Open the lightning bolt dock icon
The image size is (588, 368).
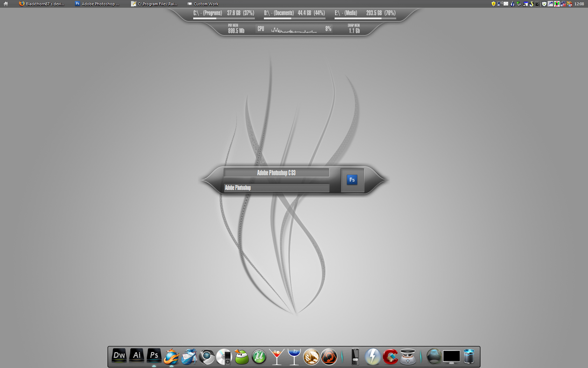[373, 357]
